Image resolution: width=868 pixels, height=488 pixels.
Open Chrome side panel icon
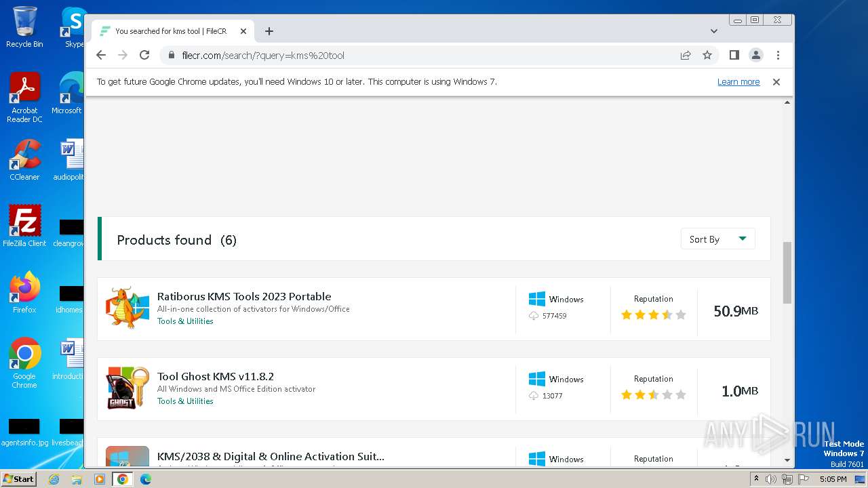click(x=734, y=55)
